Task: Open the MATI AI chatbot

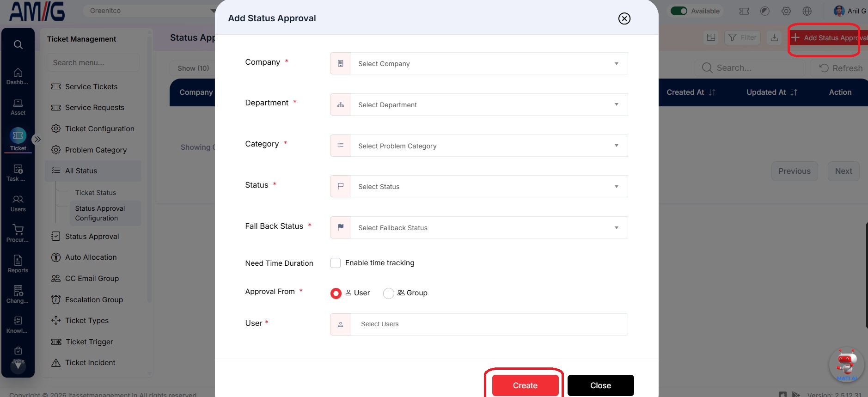Action: click(847, 365)
